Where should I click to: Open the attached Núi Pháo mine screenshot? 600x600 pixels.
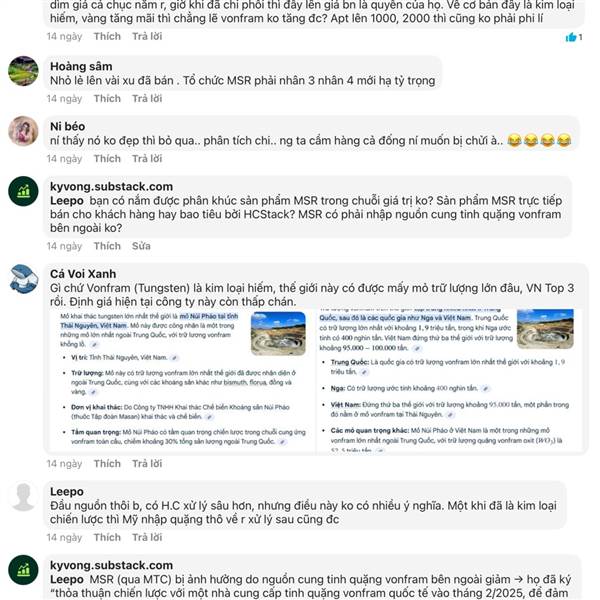(x=316, y=381)
